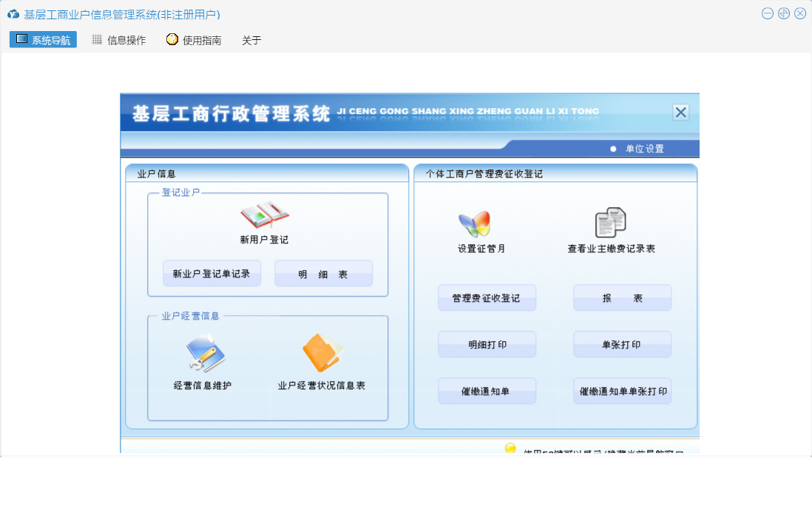Image resolution: width=812 pixels, height=532 pixels.
Task: Click the 明细表 button
Action: pyautogui.click(x=323, y=274)
